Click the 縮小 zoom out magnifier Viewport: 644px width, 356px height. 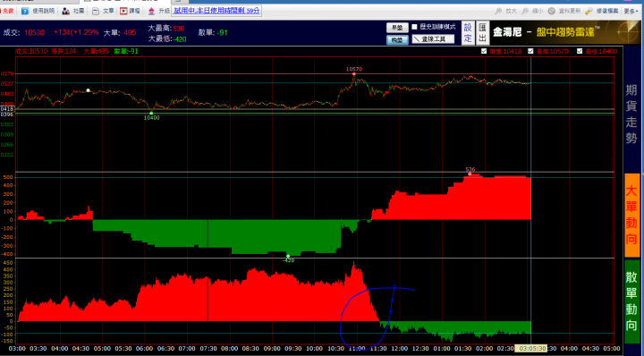[525, 11]
